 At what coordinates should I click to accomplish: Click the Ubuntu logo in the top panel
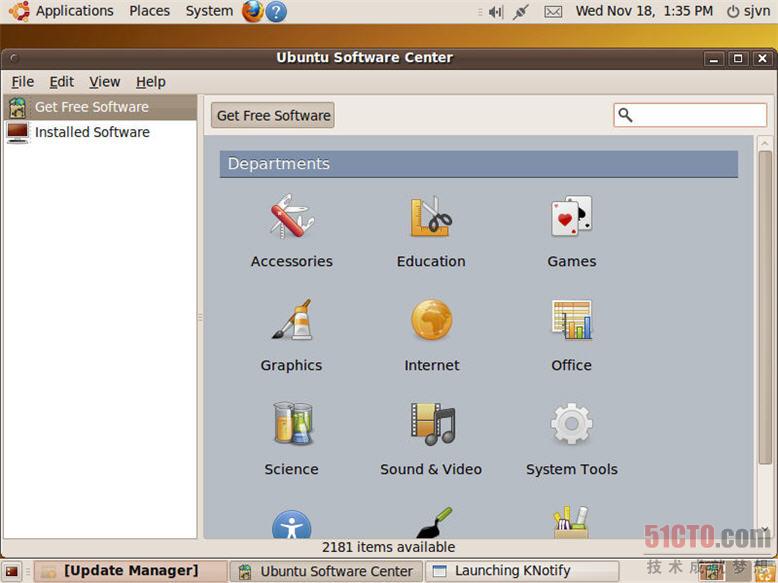(x=19, y=11)
